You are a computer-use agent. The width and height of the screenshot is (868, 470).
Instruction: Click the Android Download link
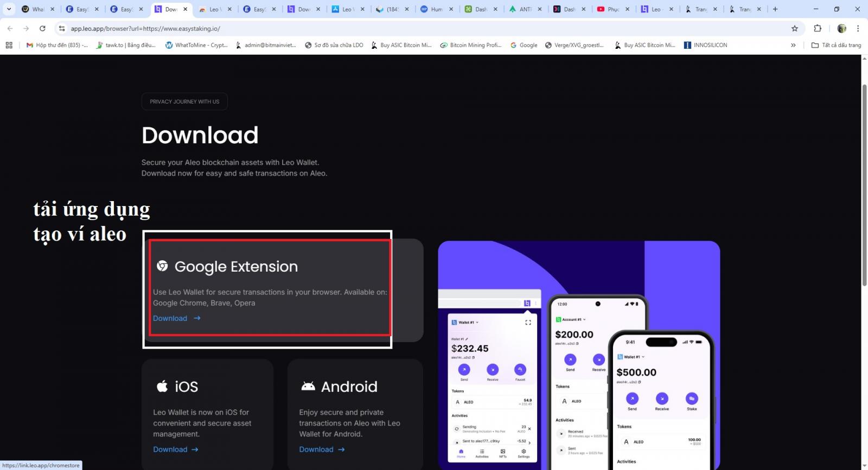(x=322, y=449)
